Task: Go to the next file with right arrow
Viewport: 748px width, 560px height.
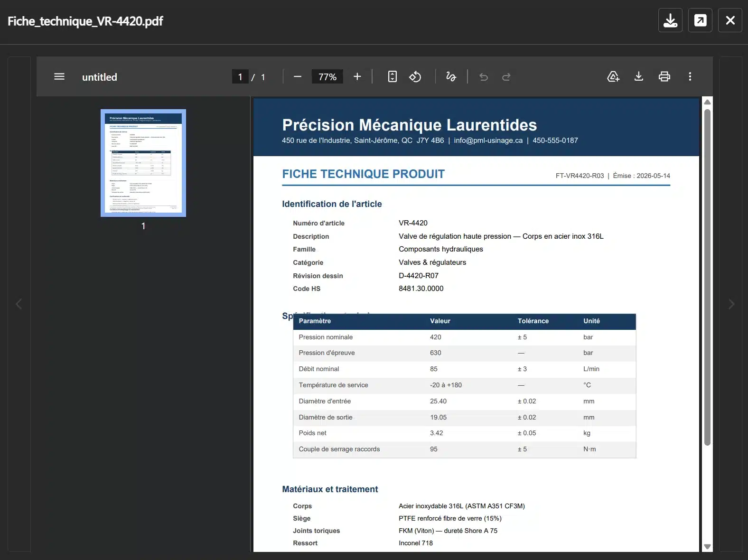Action: coord(731,304)
